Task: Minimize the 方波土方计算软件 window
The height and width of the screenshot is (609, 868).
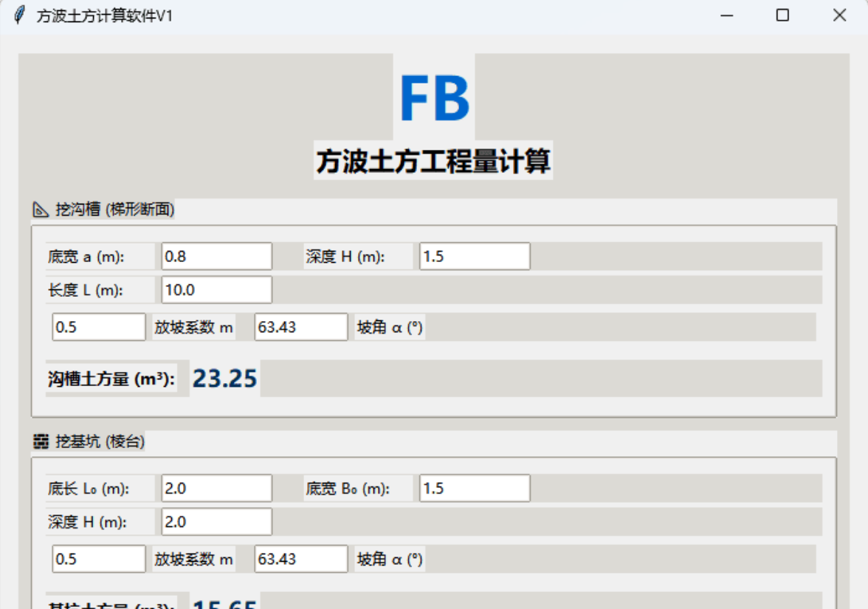Action: click(x=726, y=16)
